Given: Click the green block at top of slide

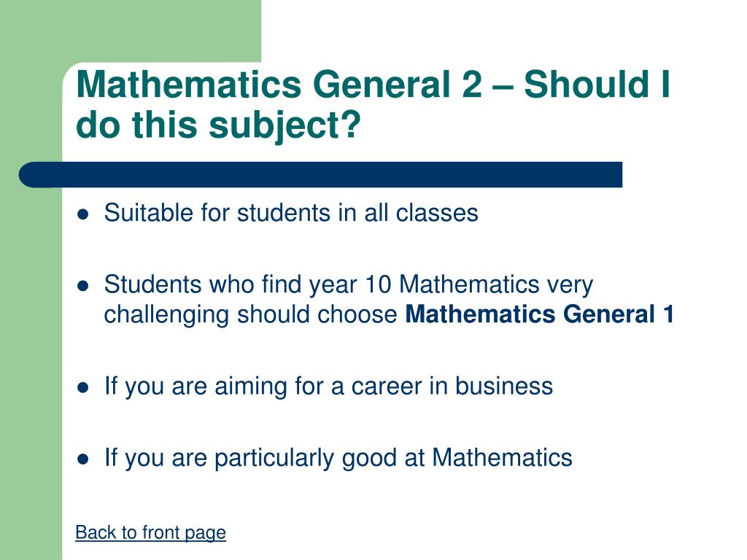Looking at the screenshot, I should (131, 31).
